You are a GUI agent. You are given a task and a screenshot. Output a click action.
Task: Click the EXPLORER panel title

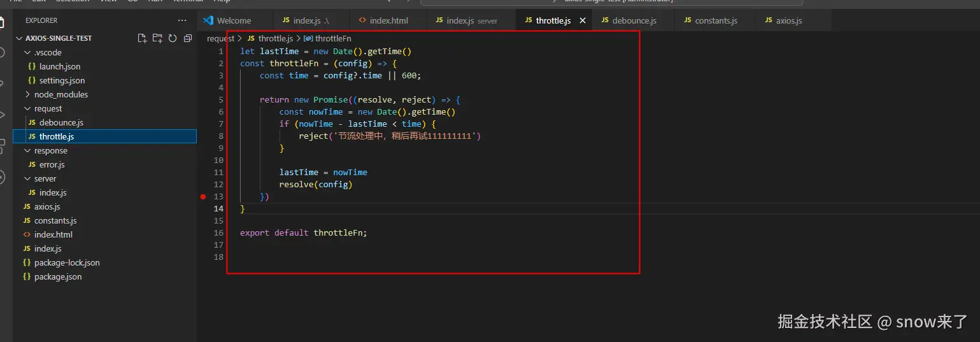click(x=41, y=20)
